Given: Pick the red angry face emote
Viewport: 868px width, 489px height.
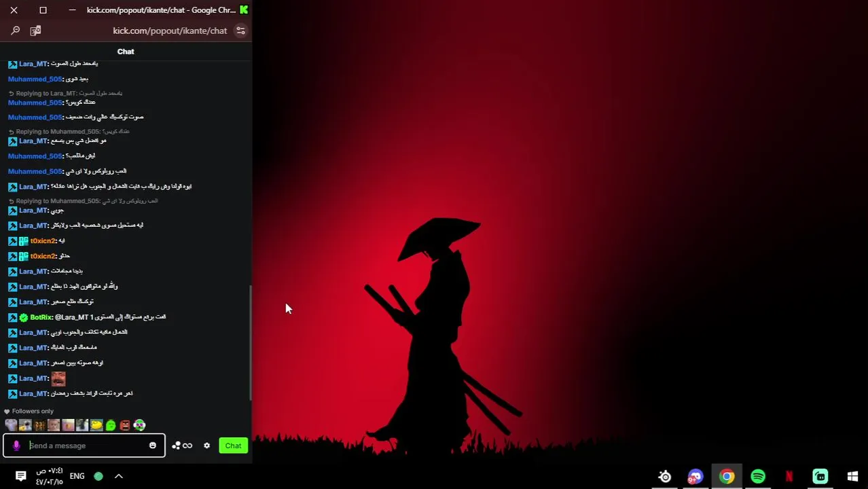Looking at the screenshot, I should point(125,425).
